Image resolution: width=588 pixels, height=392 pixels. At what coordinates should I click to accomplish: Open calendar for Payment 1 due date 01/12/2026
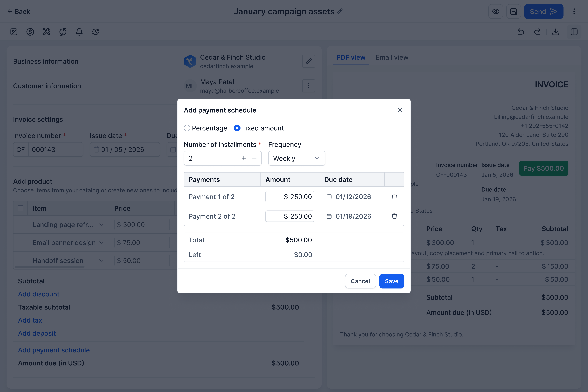329,197
